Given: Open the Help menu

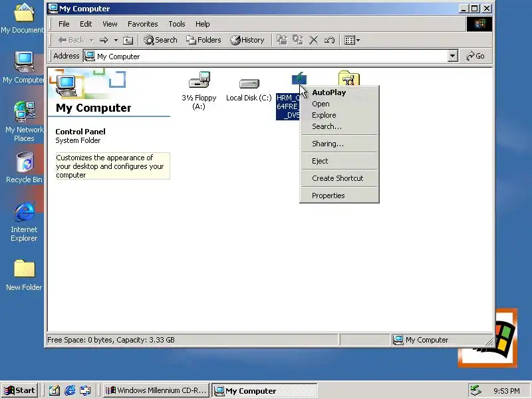Looking at the screenshot, I should tap(203, 24).
